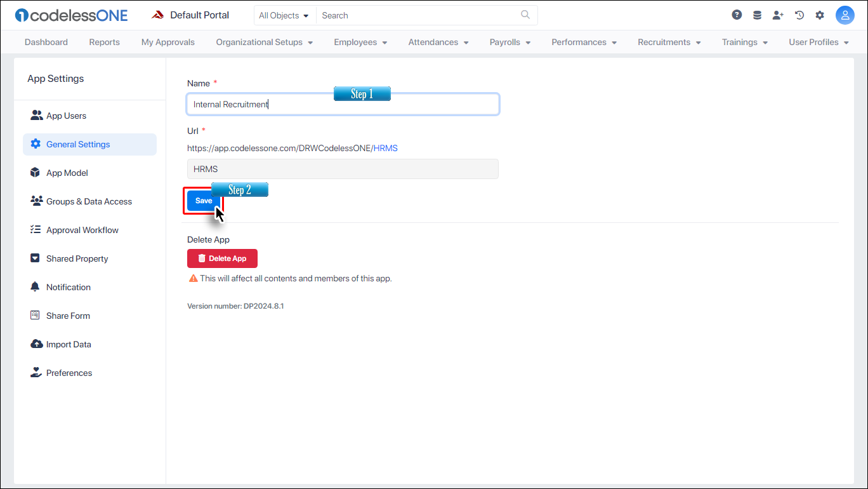The height and width of the screenshot is (489, 868).
Task: Open the Reports tab
Action: pyautogui.click(x=105, y=43)
